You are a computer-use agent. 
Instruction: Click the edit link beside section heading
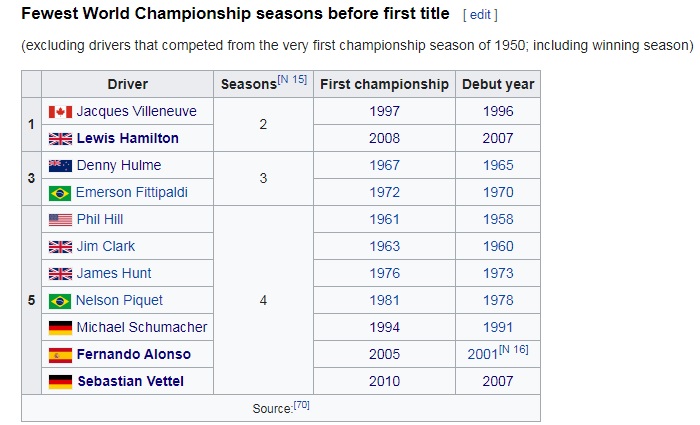479,15
